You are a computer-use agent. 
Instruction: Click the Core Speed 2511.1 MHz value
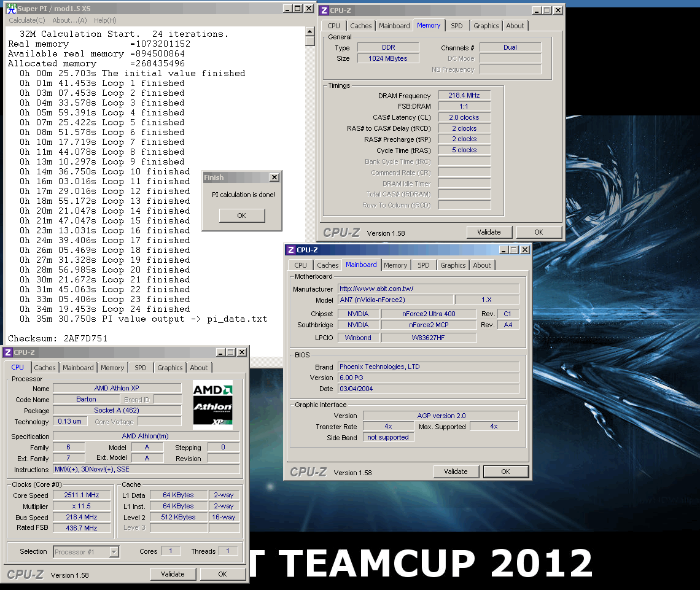82,495
